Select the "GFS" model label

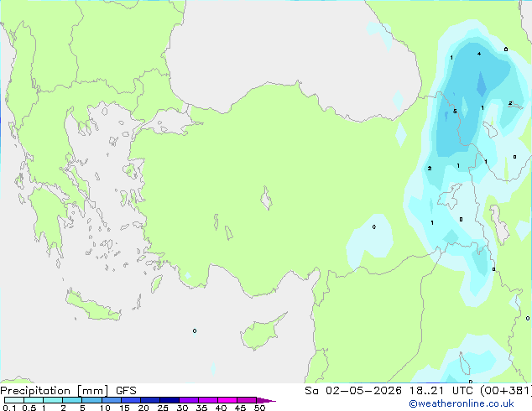[126, 391]
